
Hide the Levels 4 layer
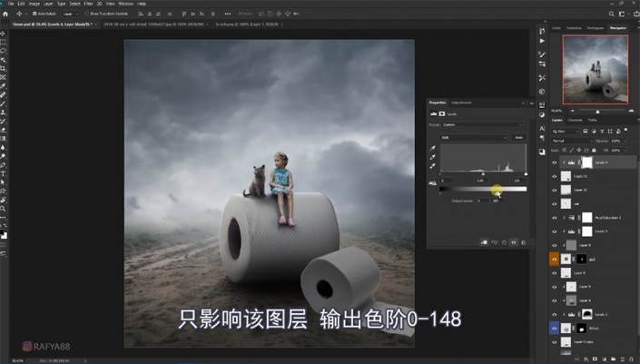coord(555,162)
